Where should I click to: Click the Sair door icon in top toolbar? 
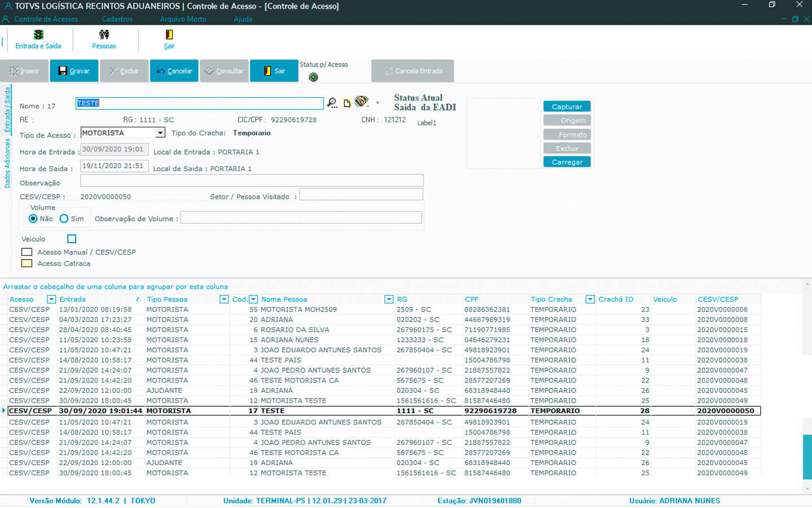(x=169, y=35)
